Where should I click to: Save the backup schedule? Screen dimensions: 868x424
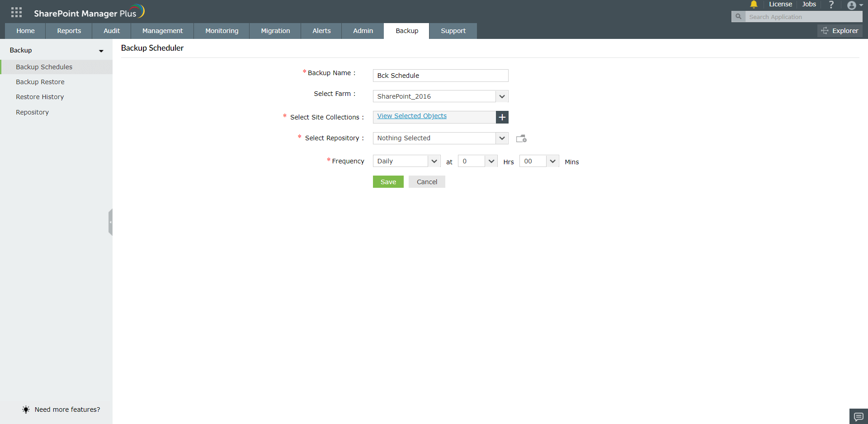tap(388, 181)
